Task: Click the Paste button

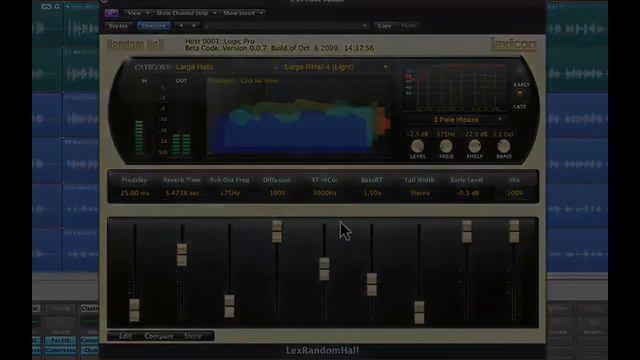Action: tap(409, 26)
